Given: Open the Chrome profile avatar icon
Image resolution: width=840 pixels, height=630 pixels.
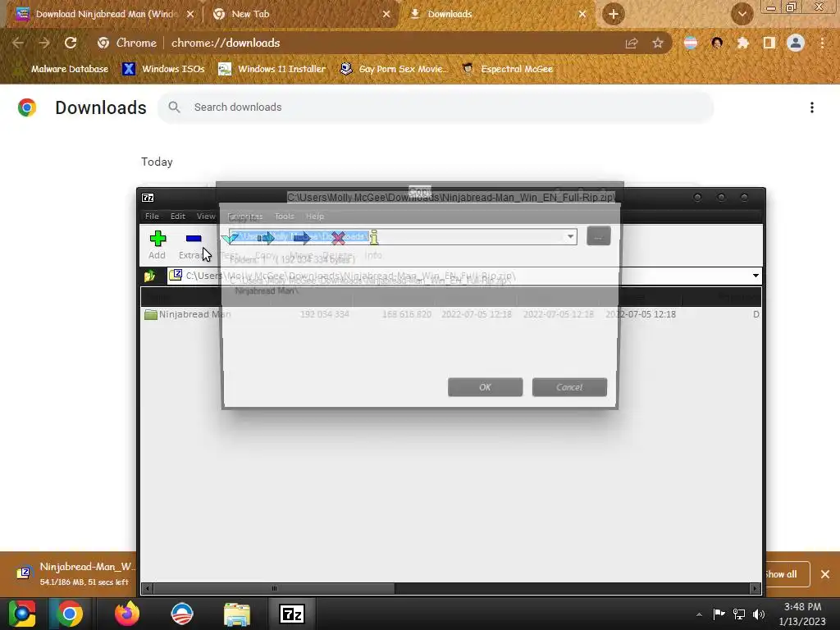Looking at the screenshot, I should tap(796, 43).
